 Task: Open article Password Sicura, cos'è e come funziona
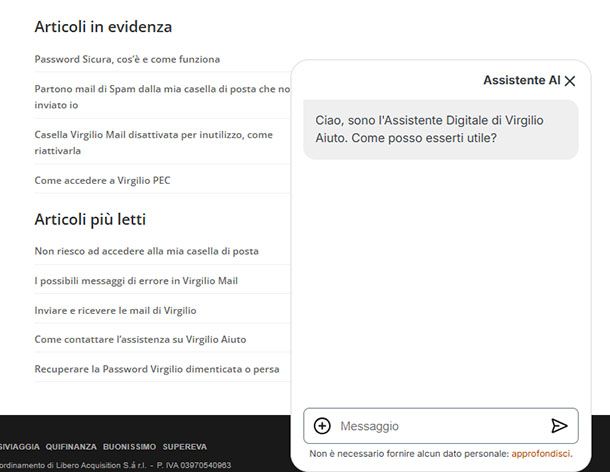click(127, 59)
